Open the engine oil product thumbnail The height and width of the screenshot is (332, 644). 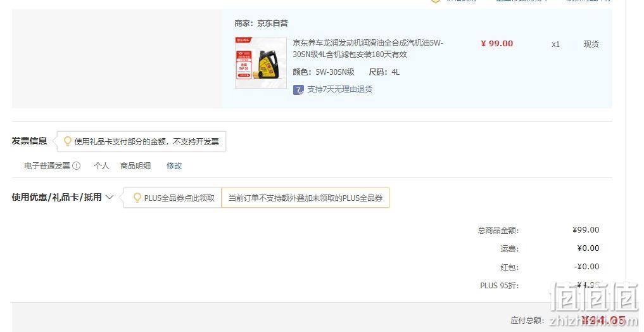pos(261,63)
